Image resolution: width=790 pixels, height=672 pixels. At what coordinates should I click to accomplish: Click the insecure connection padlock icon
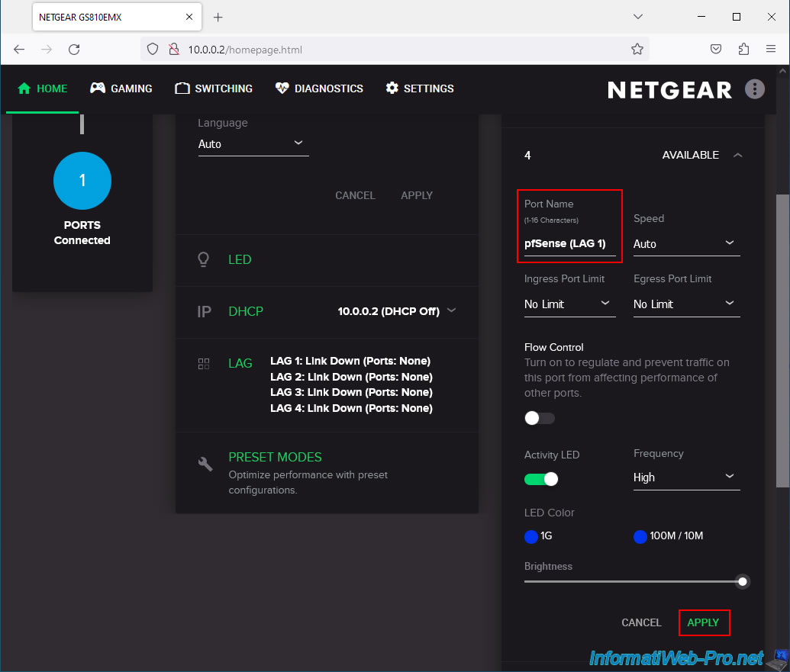(174, 50)
